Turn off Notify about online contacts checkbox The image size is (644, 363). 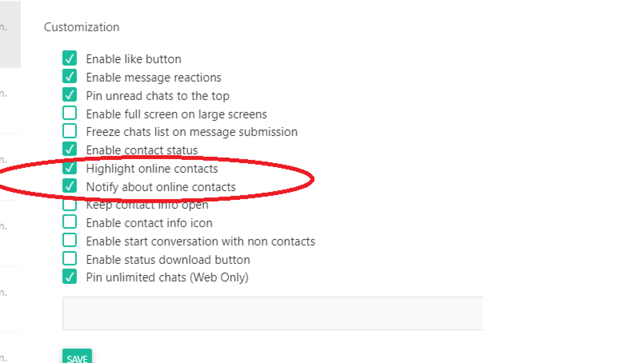tap(69, 186)
